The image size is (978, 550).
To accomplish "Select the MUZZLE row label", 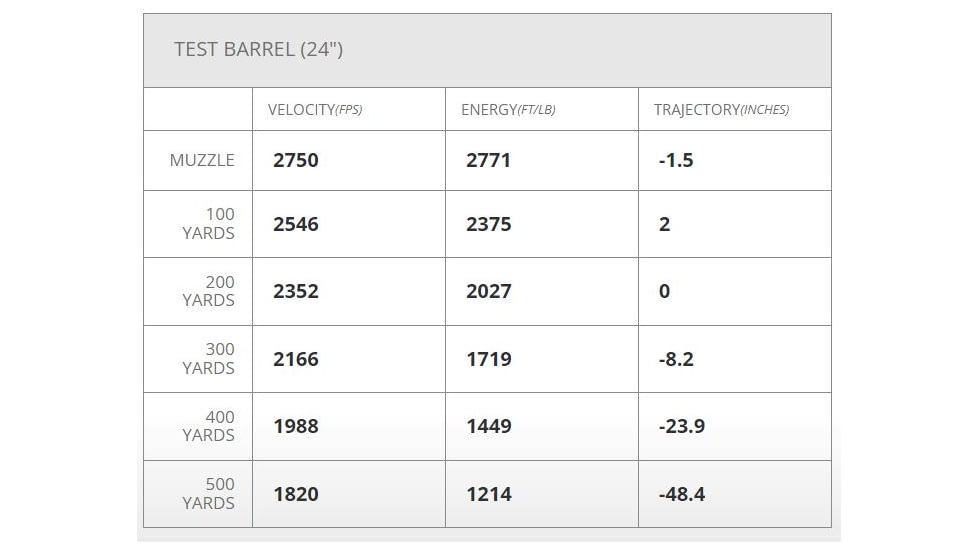I will click(x=202, y=160).
